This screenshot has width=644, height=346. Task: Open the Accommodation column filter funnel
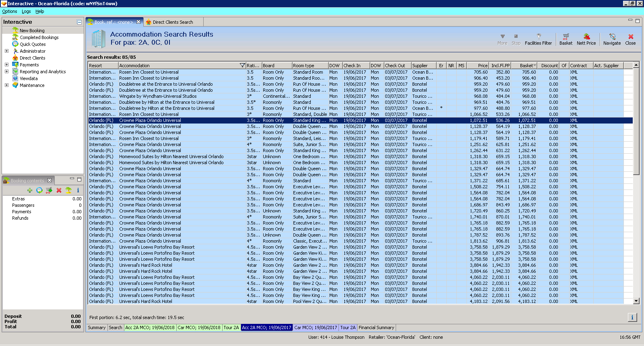pyautogui.click(x=242, y=66)
